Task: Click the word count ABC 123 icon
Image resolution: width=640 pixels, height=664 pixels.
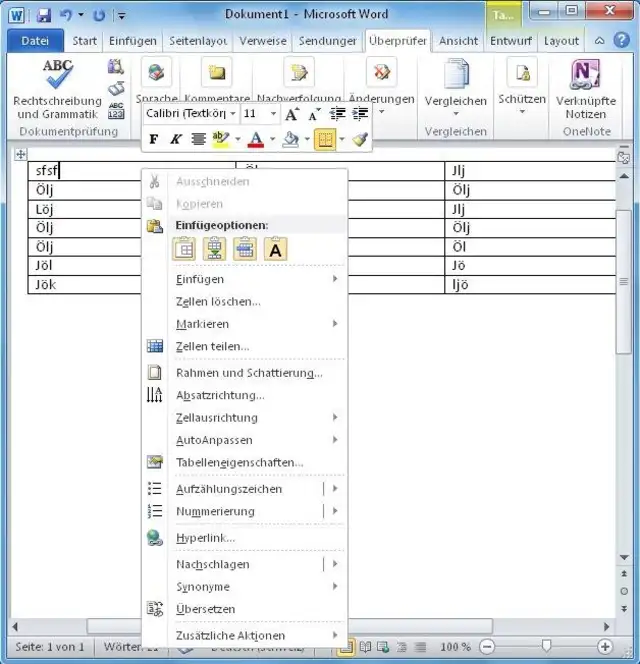Action: tap(116, 111)
